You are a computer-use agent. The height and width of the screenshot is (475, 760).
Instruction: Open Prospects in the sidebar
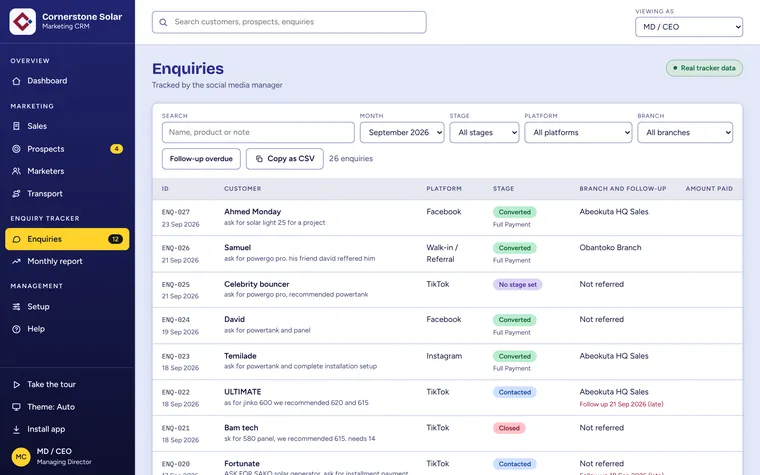(67, 149)
